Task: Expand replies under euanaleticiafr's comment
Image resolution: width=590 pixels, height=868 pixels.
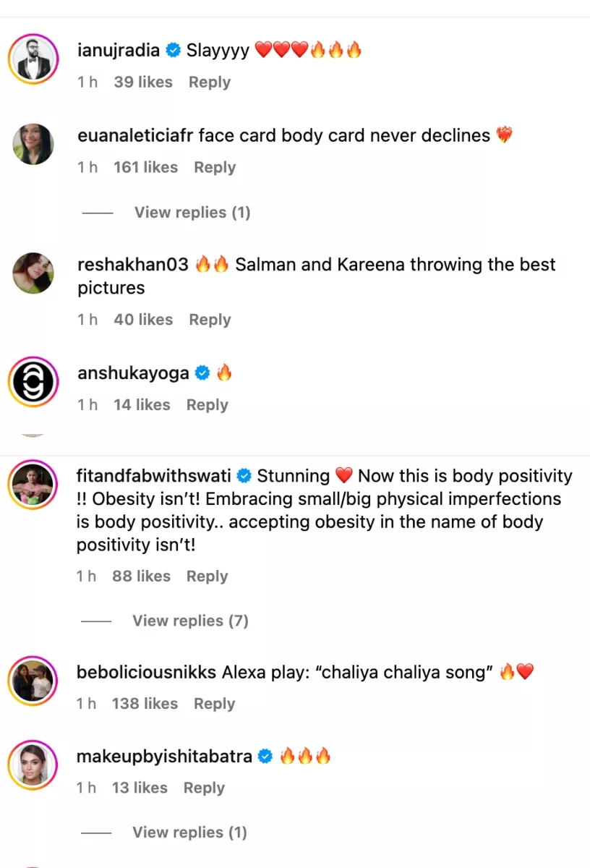Action: coord(192,212)
